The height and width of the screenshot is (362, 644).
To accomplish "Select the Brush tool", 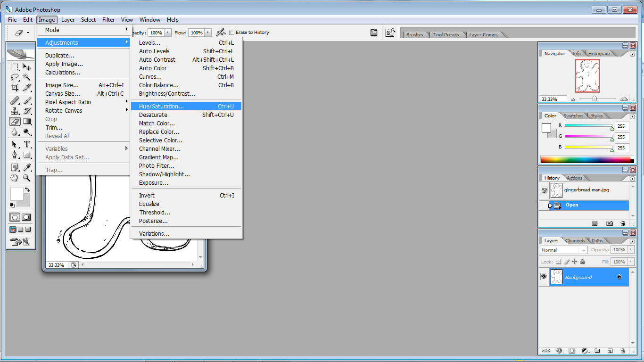I will pos(27,101).
